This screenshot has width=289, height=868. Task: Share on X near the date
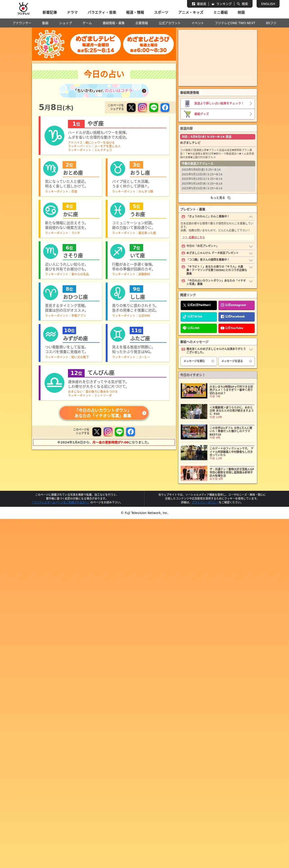[131, 107]
